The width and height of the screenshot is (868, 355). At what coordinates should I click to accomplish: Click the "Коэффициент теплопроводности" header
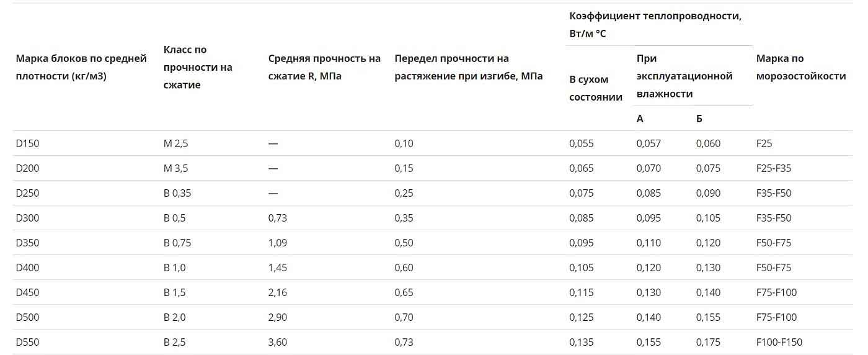(655, 25)
